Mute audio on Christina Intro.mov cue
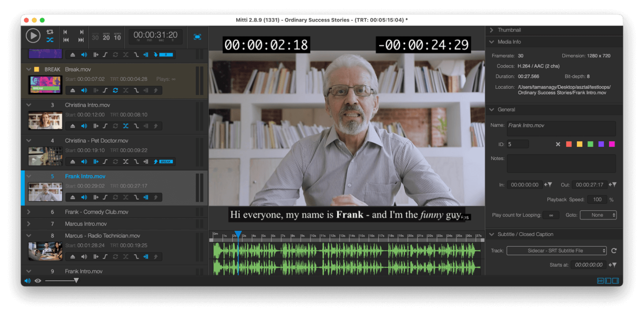Viewport: 644px width, 314px height. [84, 126]
